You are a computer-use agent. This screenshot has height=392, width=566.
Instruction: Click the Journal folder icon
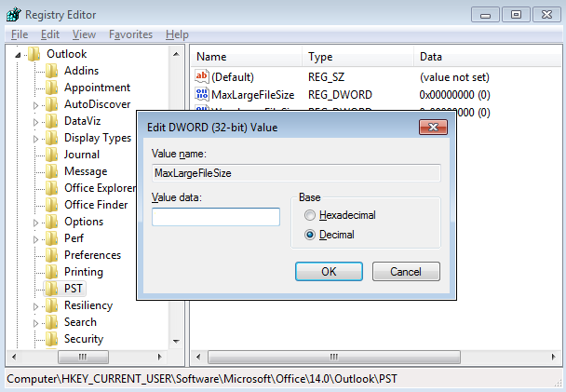[x=52, y=155]
